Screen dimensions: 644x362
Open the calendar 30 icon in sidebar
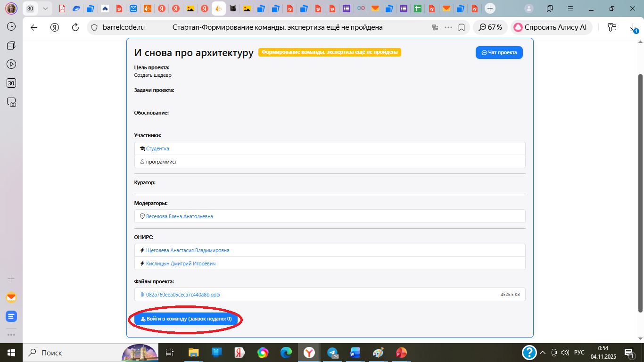coord(11,83)
